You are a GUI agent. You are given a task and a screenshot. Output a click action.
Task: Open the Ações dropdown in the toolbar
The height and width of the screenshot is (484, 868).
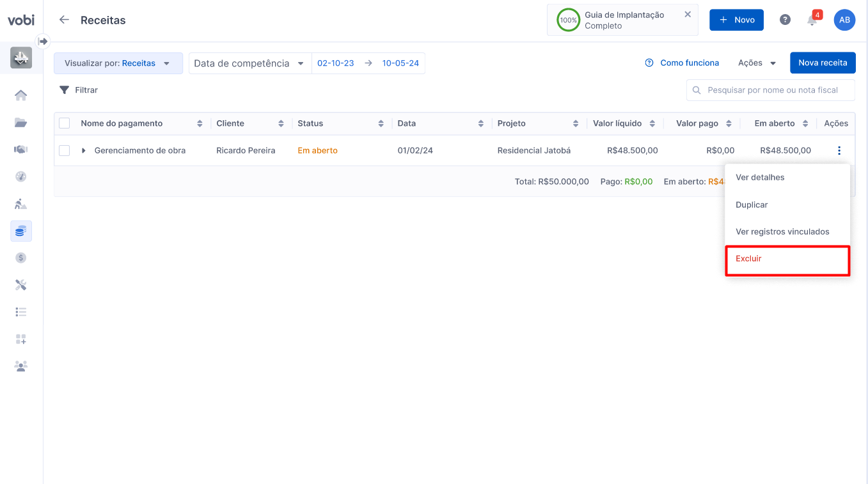(x=757, y=63)
